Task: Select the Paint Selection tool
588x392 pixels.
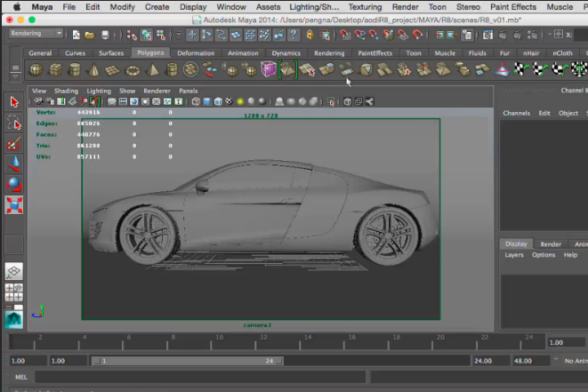Action: tap(14, 144)
